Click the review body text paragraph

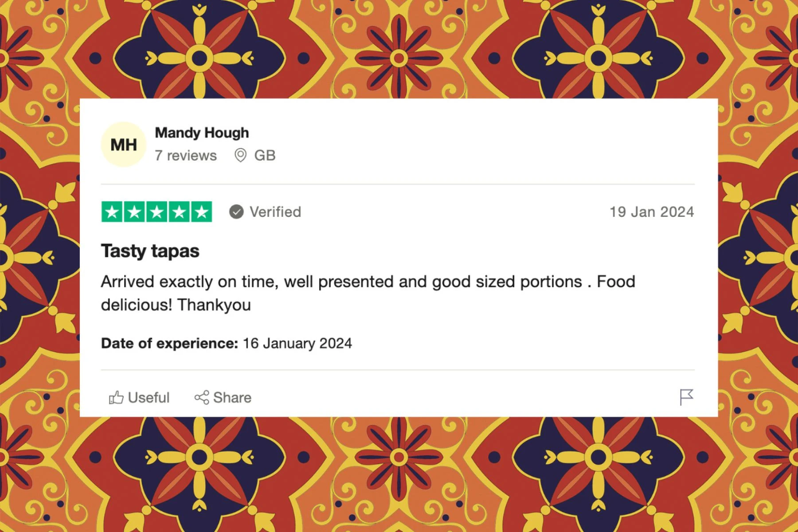[368, 293]
